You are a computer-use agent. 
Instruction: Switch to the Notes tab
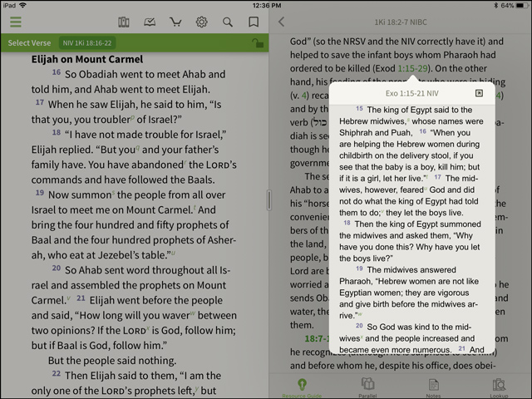tap(433, 389)
